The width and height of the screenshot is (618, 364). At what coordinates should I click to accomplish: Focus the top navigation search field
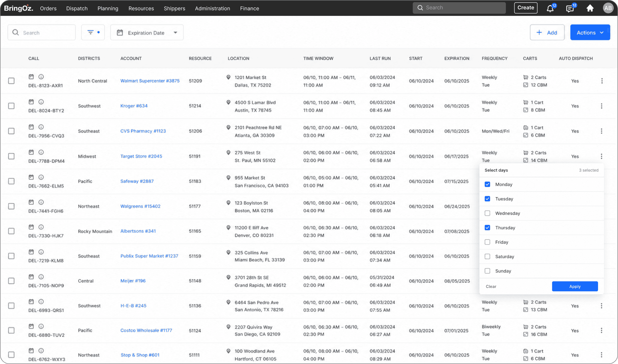click(x=459, y=8)
